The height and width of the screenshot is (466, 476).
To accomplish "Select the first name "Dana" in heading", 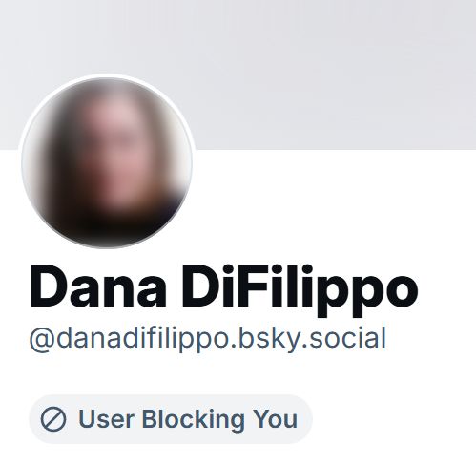I will tap(98, 286).
